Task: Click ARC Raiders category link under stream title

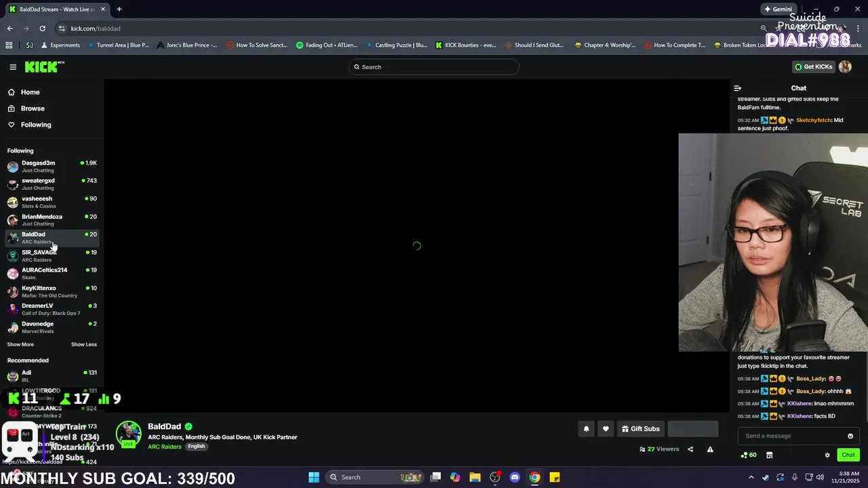Action: pyautogui.click(x=165, y=447)
